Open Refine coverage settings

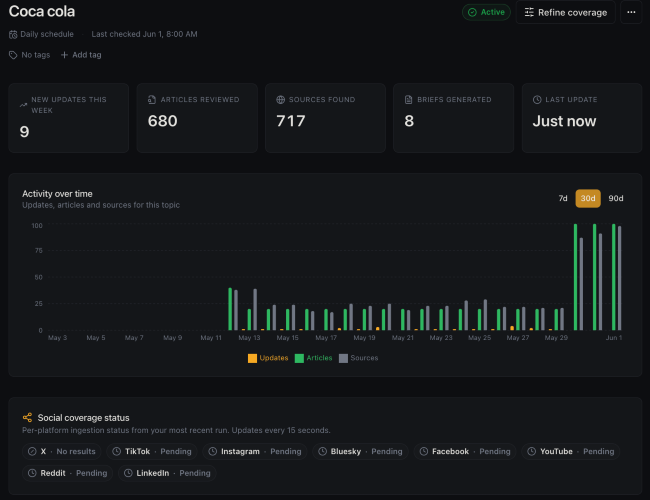click(565, 12)
